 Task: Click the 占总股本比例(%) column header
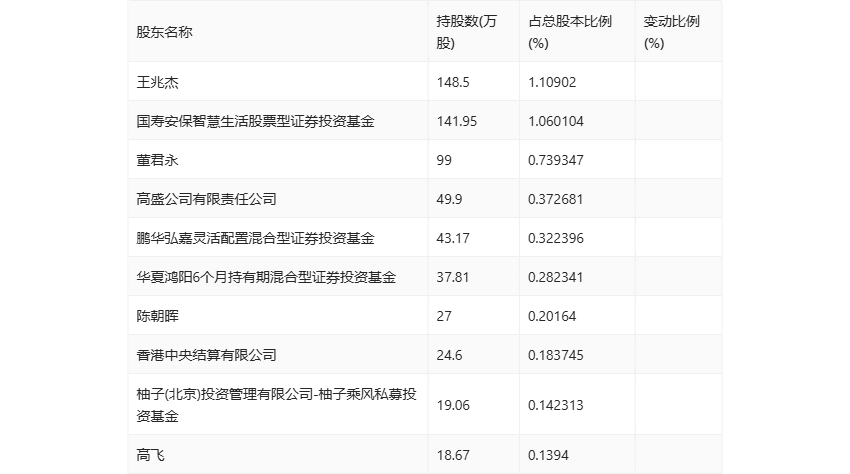[x=570, y=33]
